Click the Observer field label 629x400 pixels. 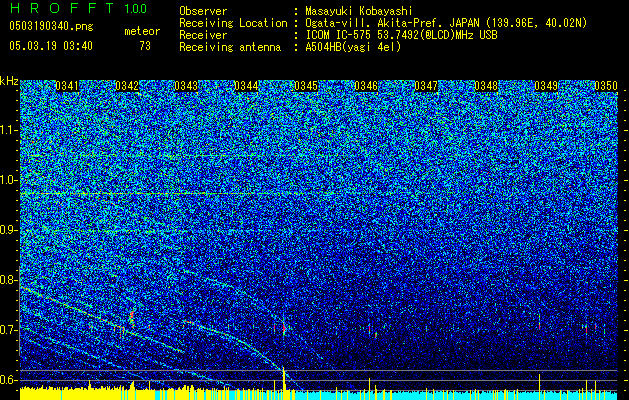point(203,11)
